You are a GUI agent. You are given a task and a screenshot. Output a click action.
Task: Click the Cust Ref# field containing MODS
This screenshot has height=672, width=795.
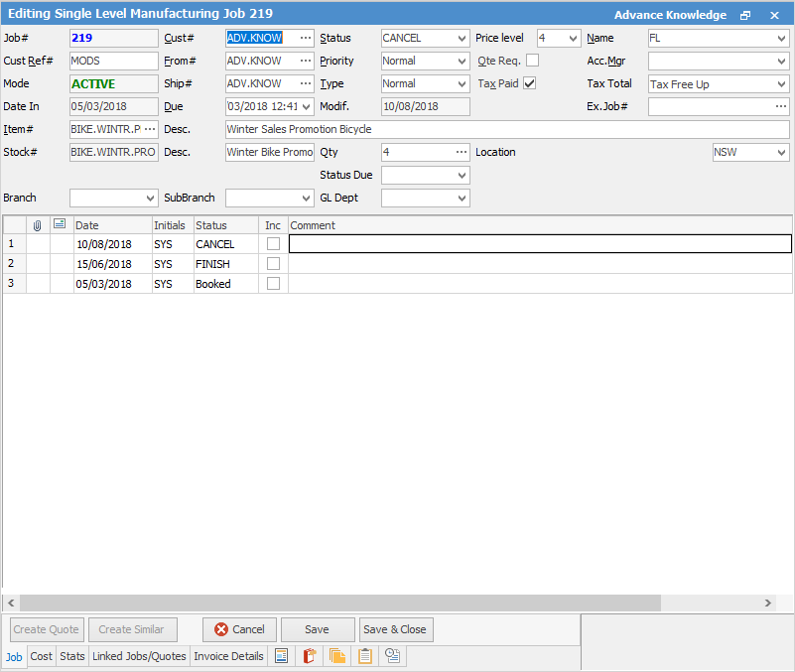113,61
